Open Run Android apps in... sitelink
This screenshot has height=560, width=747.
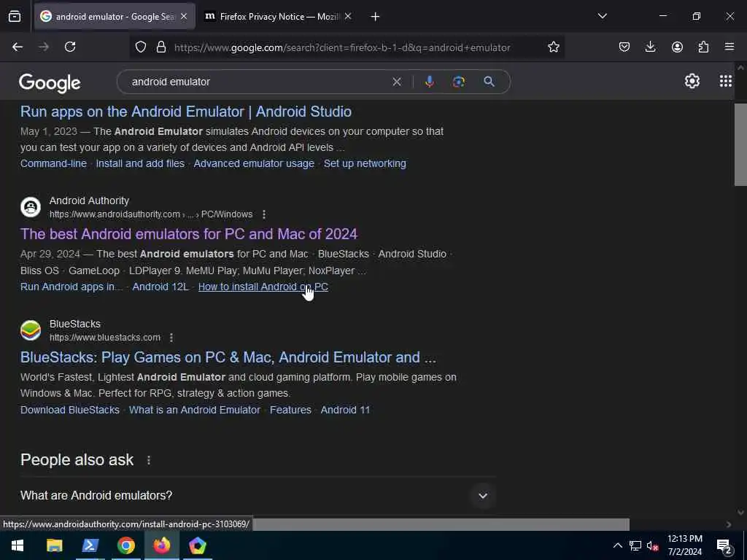click(71, 287)
